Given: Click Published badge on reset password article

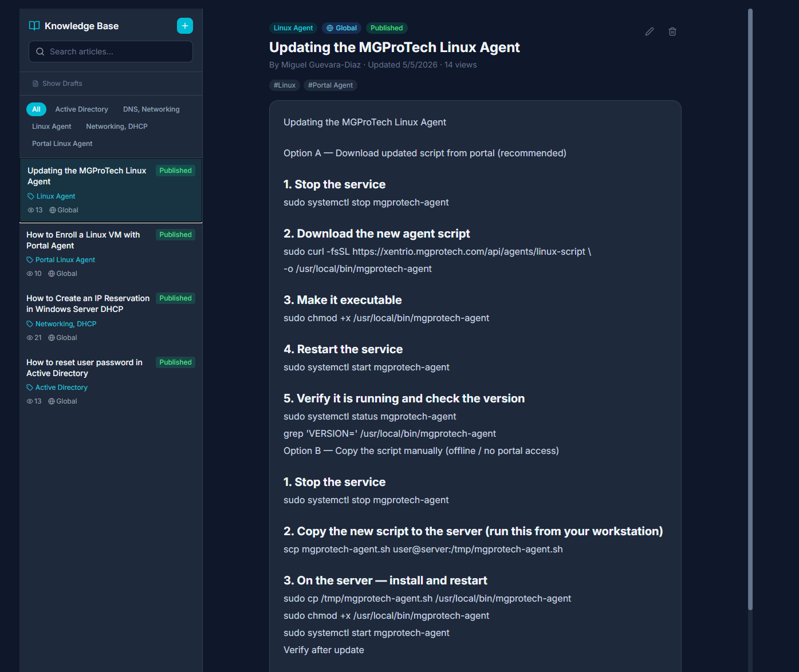Looking at the screenshot, I should (x=175, y=362).
